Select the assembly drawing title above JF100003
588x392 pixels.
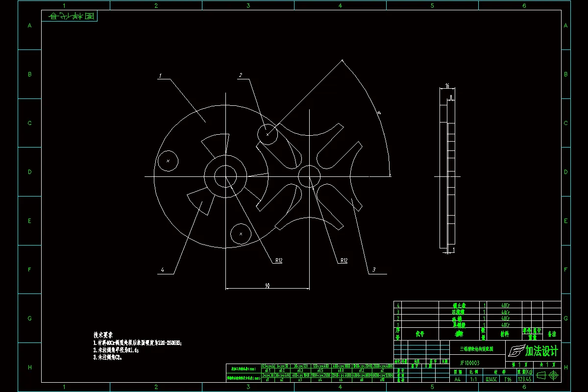point(476,349)
